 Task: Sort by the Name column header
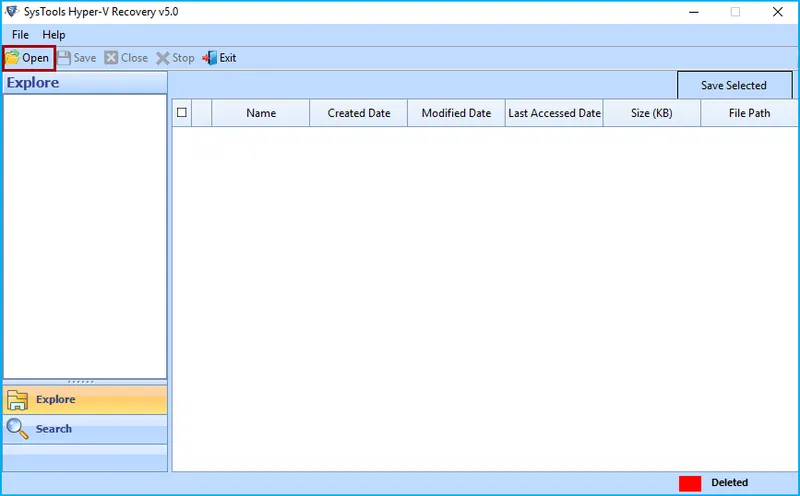[x=261, y=113]
